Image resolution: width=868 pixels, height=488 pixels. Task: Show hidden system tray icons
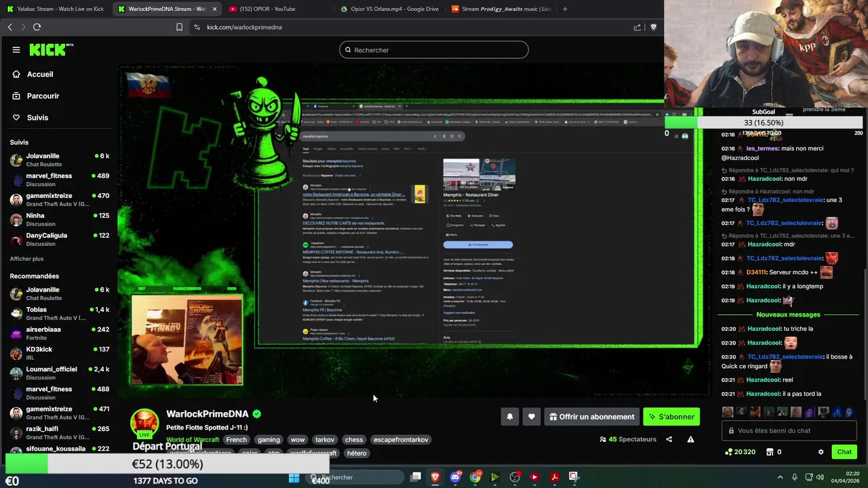780,477
